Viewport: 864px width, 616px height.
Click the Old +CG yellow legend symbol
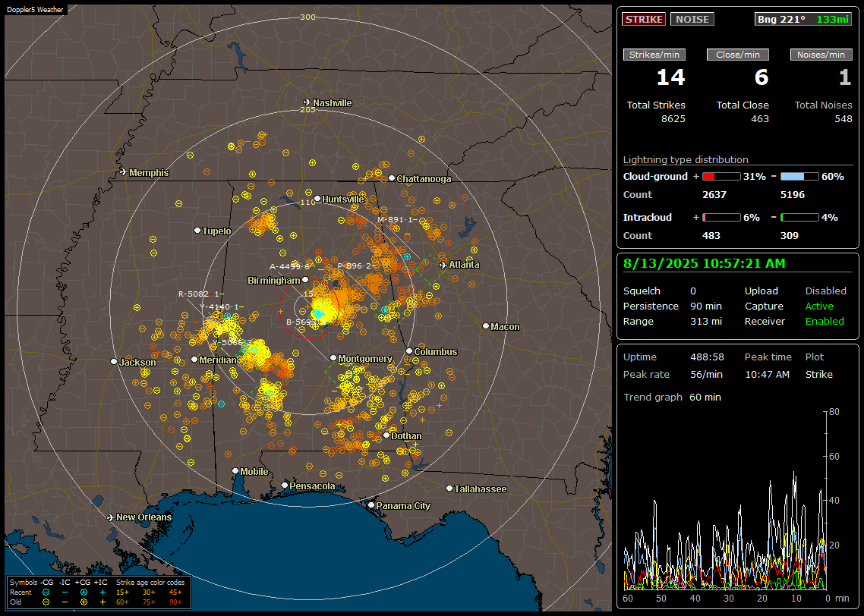point(84,602)
